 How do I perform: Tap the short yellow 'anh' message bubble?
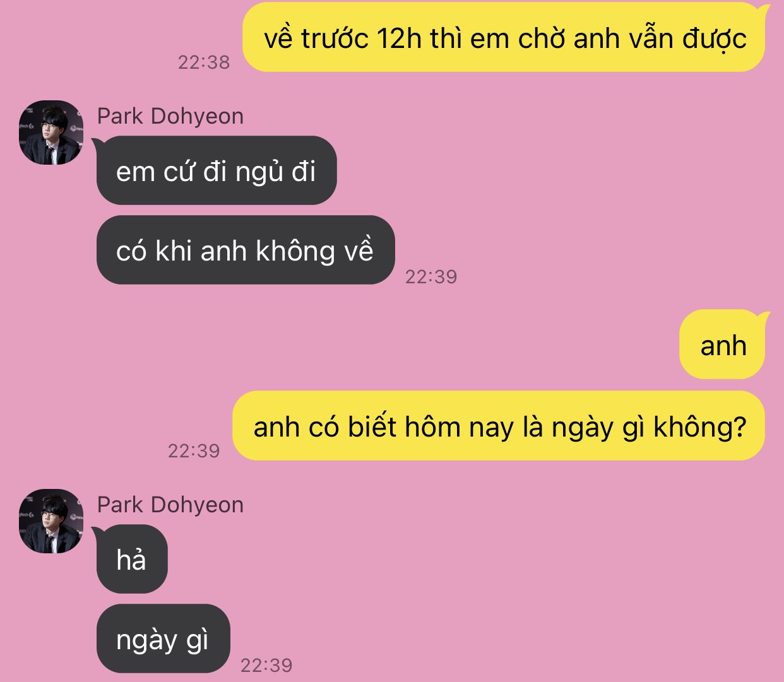pos(722,344)
